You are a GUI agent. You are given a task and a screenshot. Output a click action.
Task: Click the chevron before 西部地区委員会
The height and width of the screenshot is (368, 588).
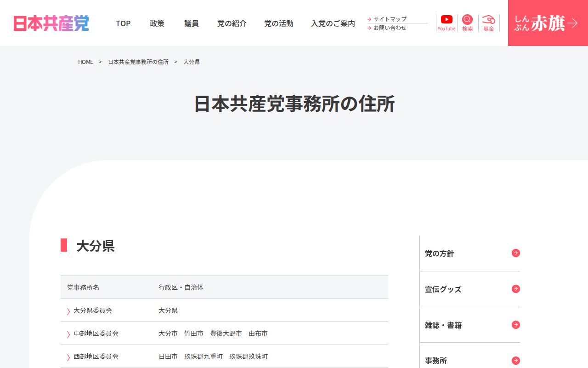68,357
